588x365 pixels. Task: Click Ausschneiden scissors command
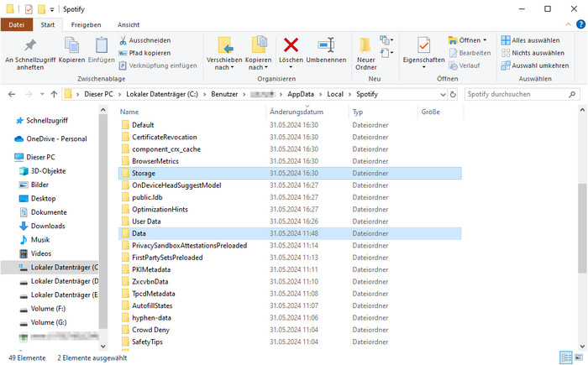(144, 40)
